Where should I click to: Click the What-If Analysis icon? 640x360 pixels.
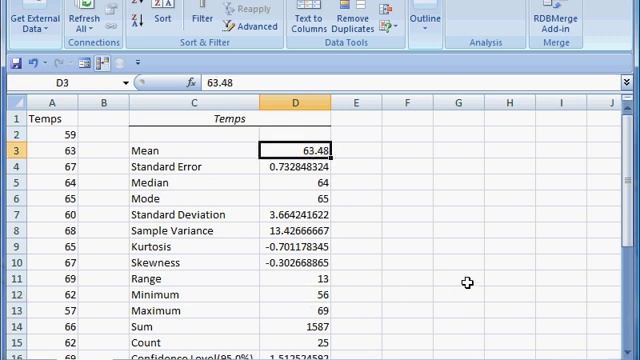(385, 27)
